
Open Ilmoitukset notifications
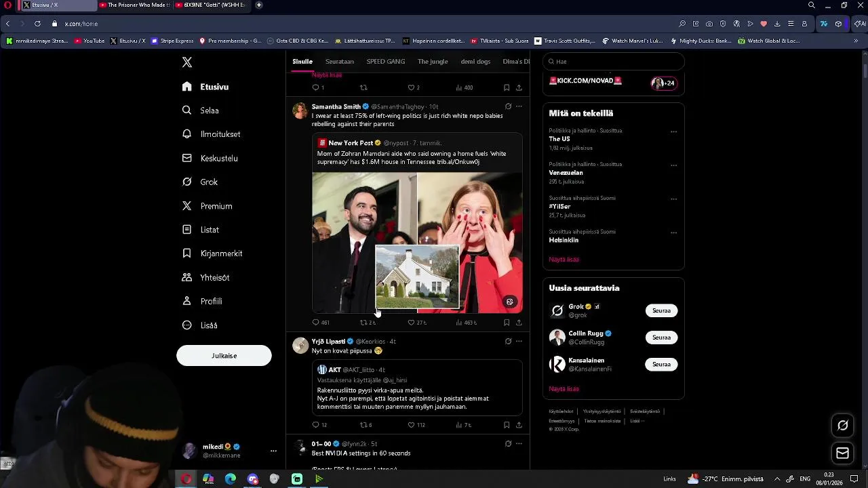click(212, 134)
